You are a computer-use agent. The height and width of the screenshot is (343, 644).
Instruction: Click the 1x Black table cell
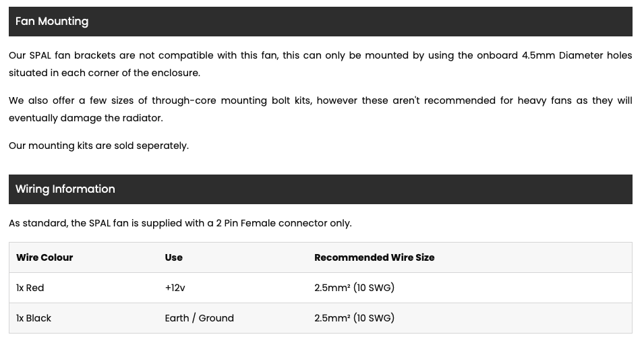[34, 318]
